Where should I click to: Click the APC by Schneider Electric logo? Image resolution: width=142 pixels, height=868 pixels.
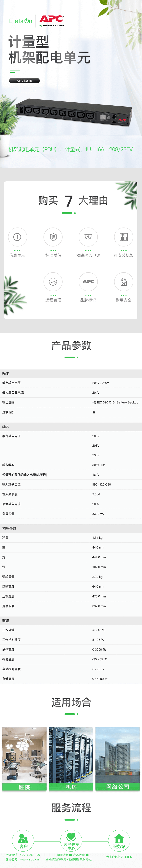click(x=51, y=20)
